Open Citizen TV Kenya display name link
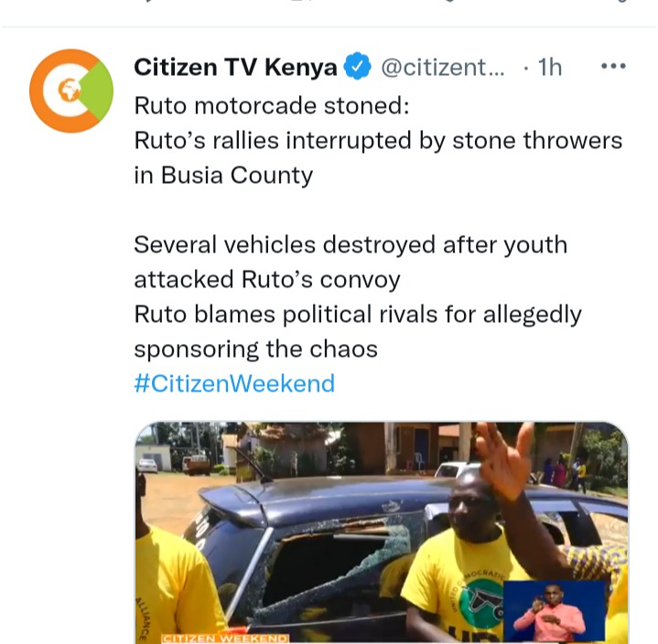This screenshot has height=644, width=658. click(x=235, y=67)
